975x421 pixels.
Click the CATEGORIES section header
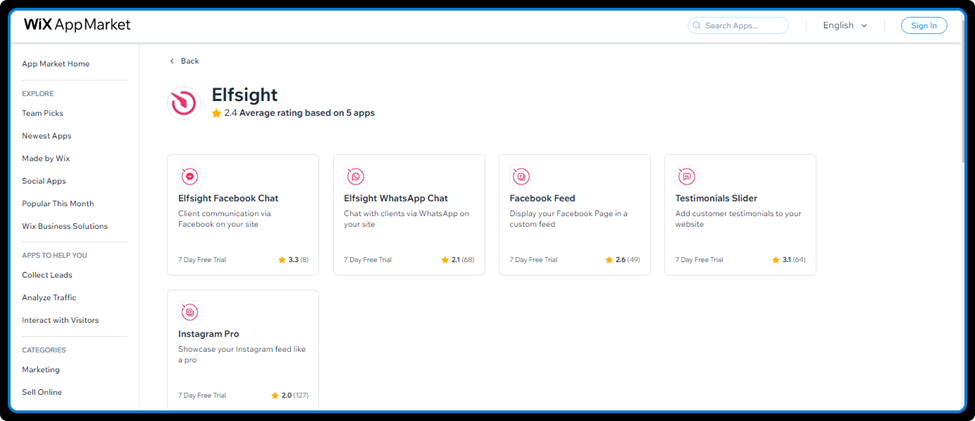tap(44, 350)
